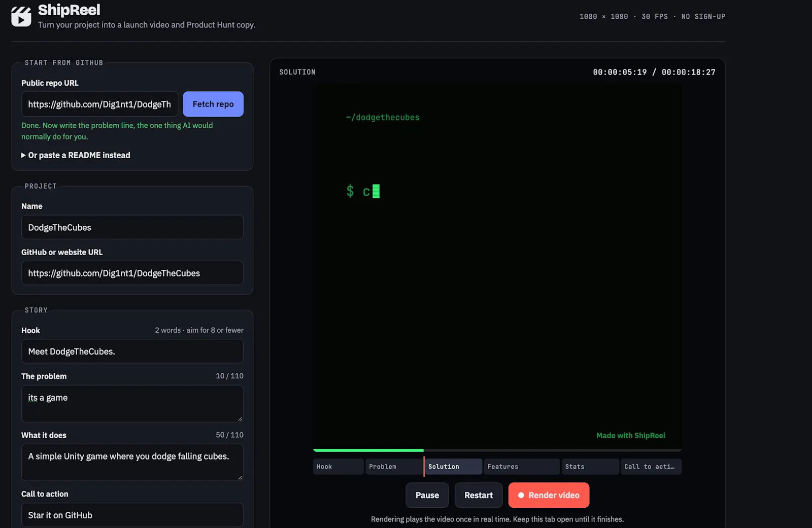The width and height of the screenshot is (812, 528).
Task: Click the ShipReel clapperboard logo icon
Action: click(21, 17)
